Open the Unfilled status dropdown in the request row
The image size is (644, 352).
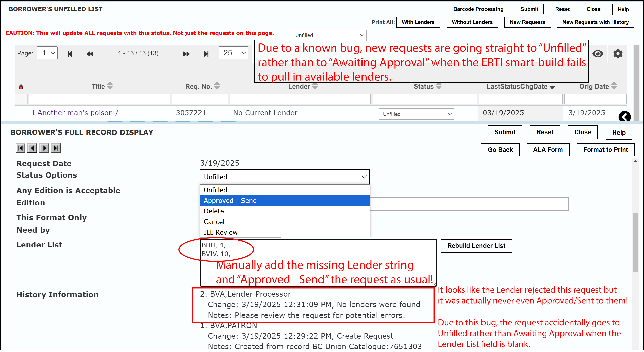point(416,114)
